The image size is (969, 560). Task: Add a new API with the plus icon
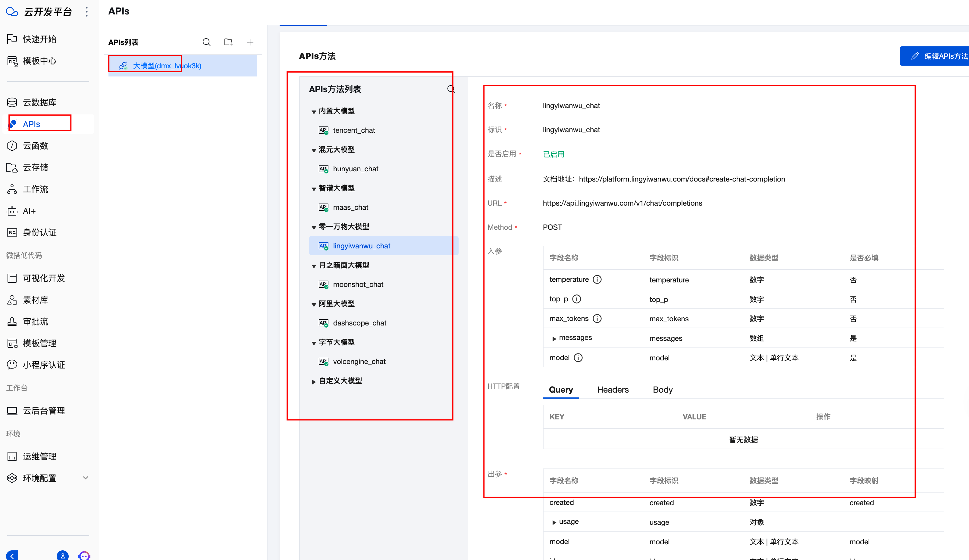(250, 42)
